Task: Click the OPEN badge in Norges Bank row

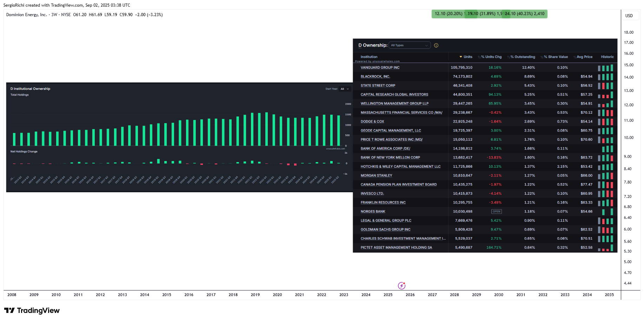Action: click(x=496, y=212)
